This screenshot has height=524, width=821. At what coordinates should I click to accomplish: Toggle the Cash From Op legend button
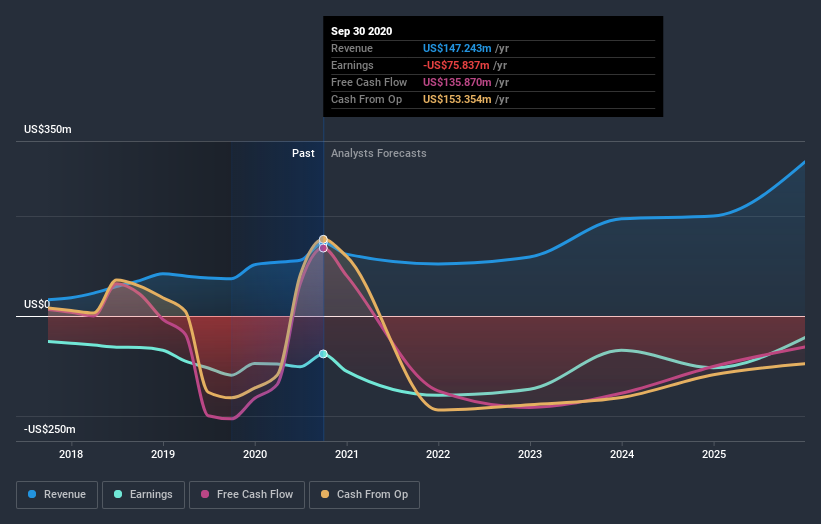click(364, 495)
